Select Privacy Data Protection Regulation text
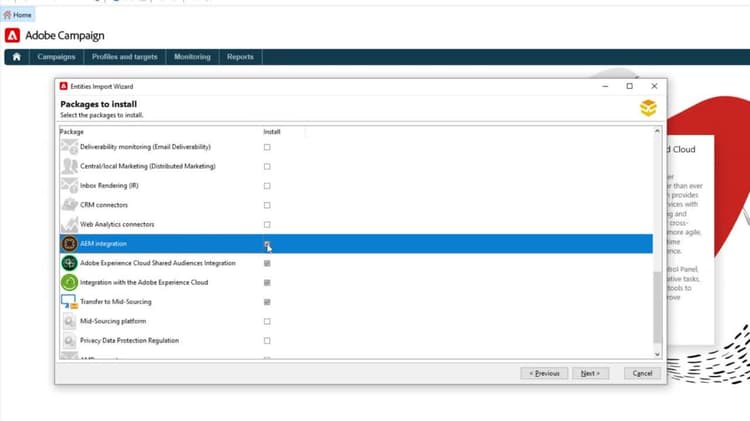 pyautogui.click(x=130, y=341)
